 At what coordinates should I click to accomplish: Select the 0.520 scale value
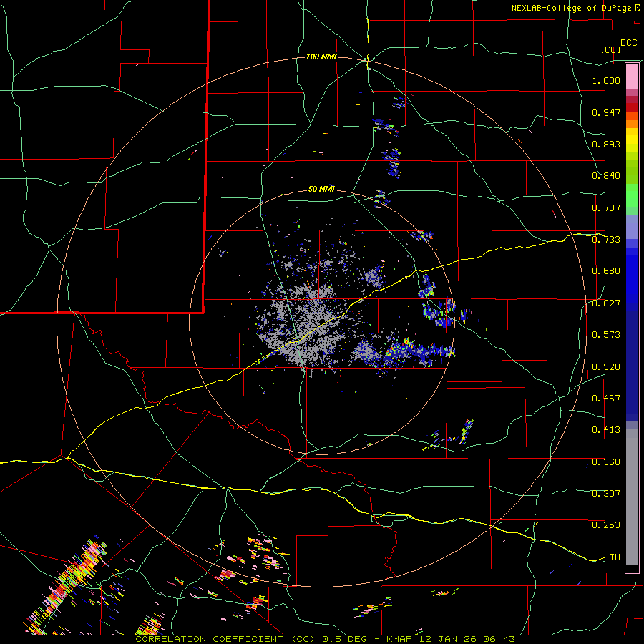[606, 367]
